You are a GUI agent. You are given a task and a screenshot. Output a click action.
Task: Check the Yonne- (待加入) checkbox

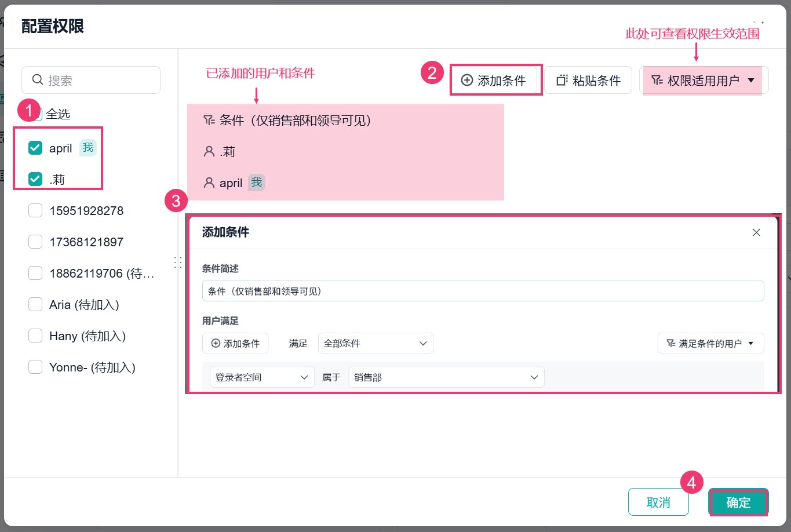coord(35,367)
